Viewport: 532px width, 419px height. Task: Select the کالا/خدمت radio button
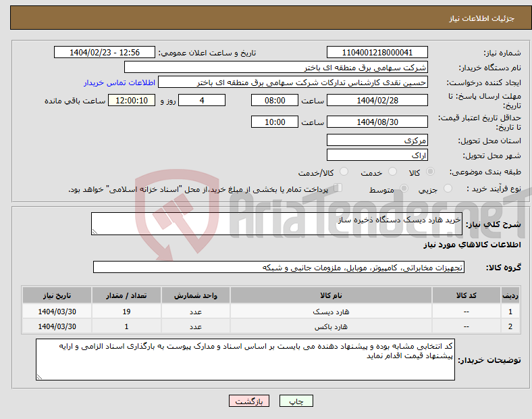click(344, 172)
